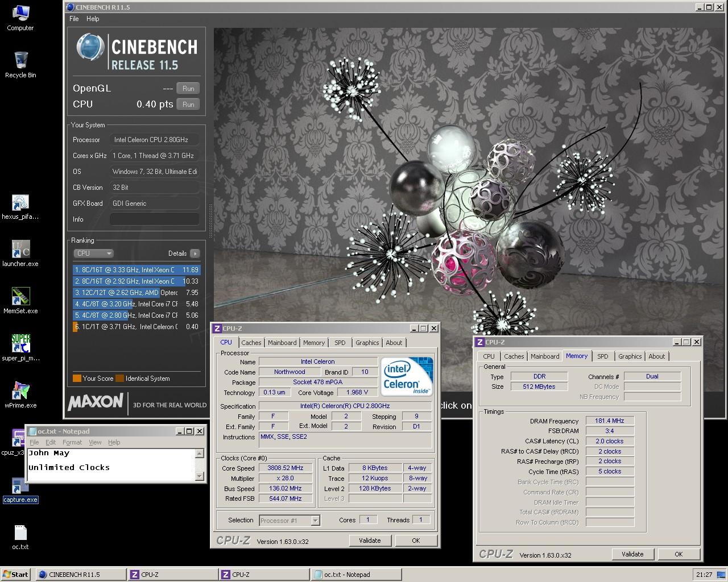
Task: Click the Notepad scrollbar up arrow
Action: 200,454
